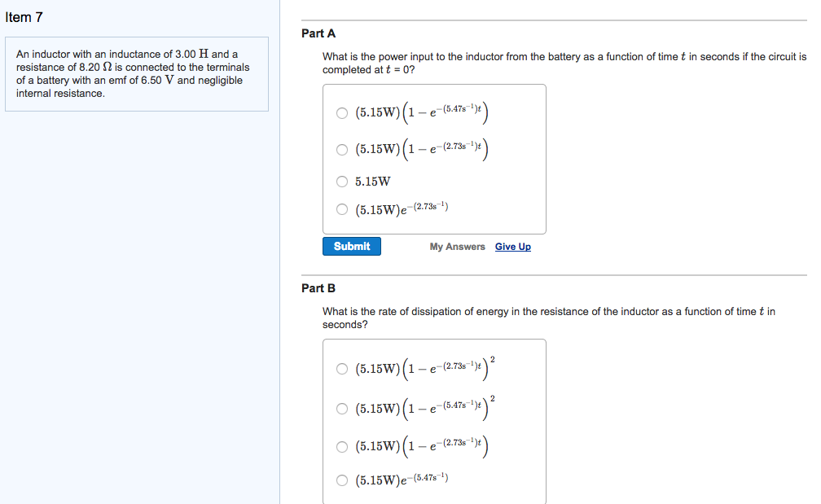Click the Item 7 heading

click(x=24, y=16)
